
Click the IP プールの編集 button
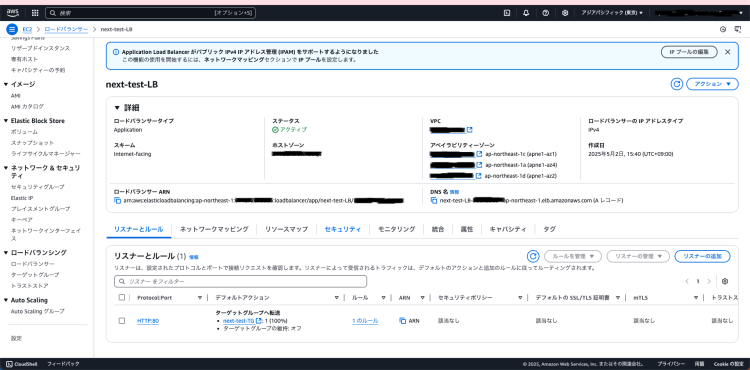coord(689,52)
